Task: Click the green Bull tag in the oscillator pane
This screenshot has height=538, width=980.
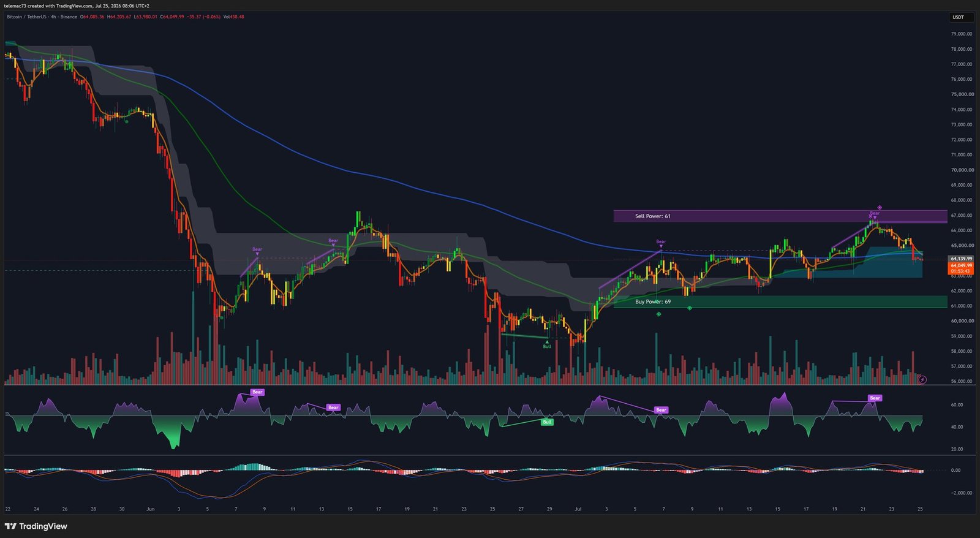Action: pyautogui.click(x=547, y=422)
